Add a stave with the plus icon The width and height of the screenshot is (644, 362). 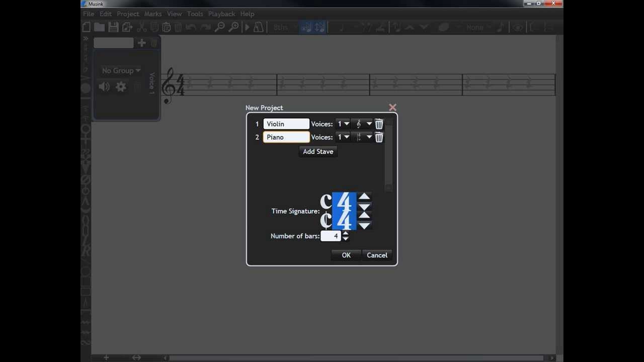(141, 43)
